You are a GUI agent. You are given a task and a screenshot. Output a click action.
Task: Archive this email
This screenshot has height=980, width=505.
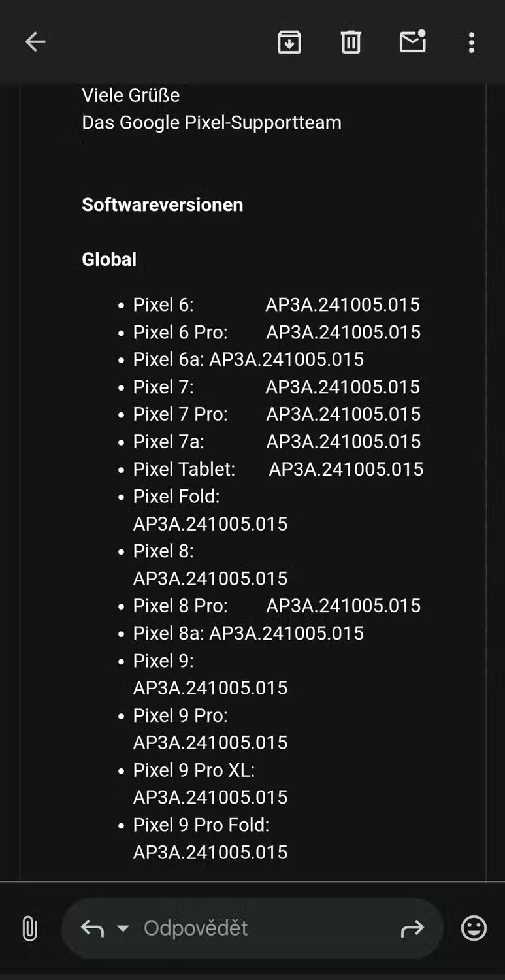pos(289,42)
